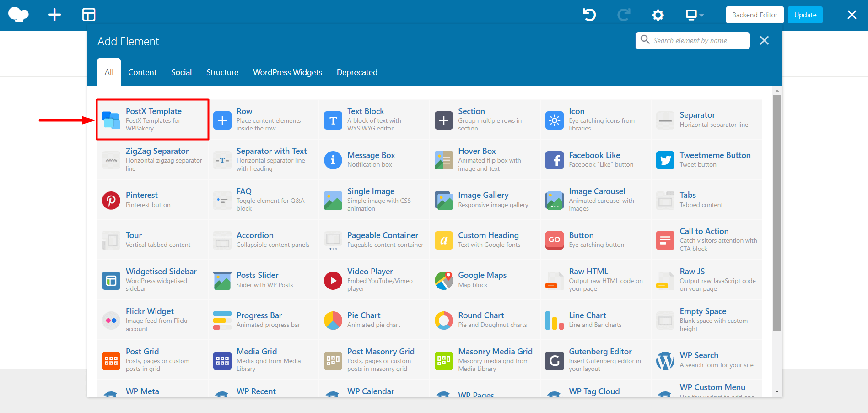The image size is (868, 413).
Task: Add a Row element via its plus icon
Action: (222, 120)
